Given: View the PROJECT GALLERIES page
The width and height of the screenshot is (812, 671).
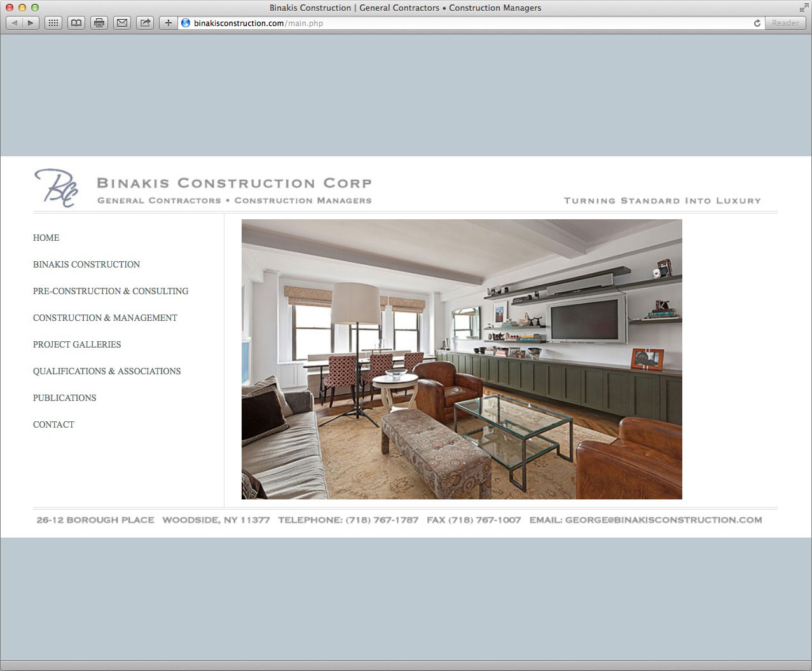Looking at the screenshot, I should (x=77, y=344).
